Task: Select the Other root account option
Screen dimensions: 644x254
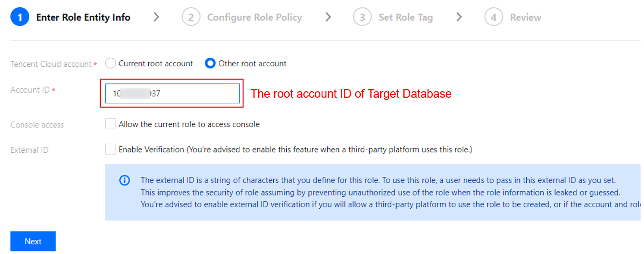Action: (x=210, y=64)
